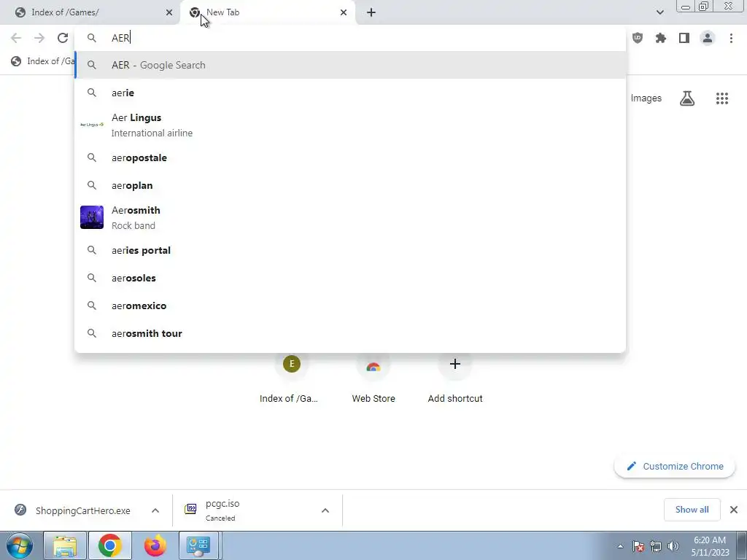Click the address bar containing AER
Image resolution: width=747 pixels, height=560 pixels.
pyautogui.click(x=350, y=38)
